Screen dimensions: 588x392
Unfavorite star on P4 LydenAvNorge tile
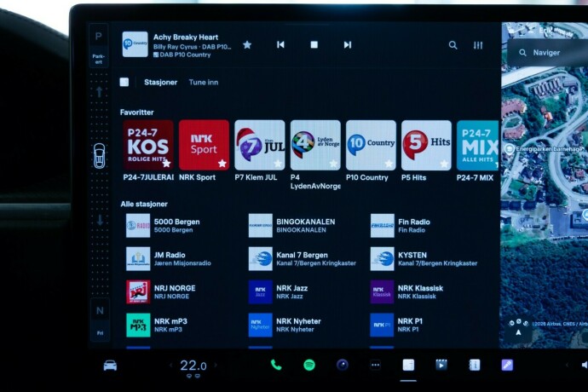point(333,164)
